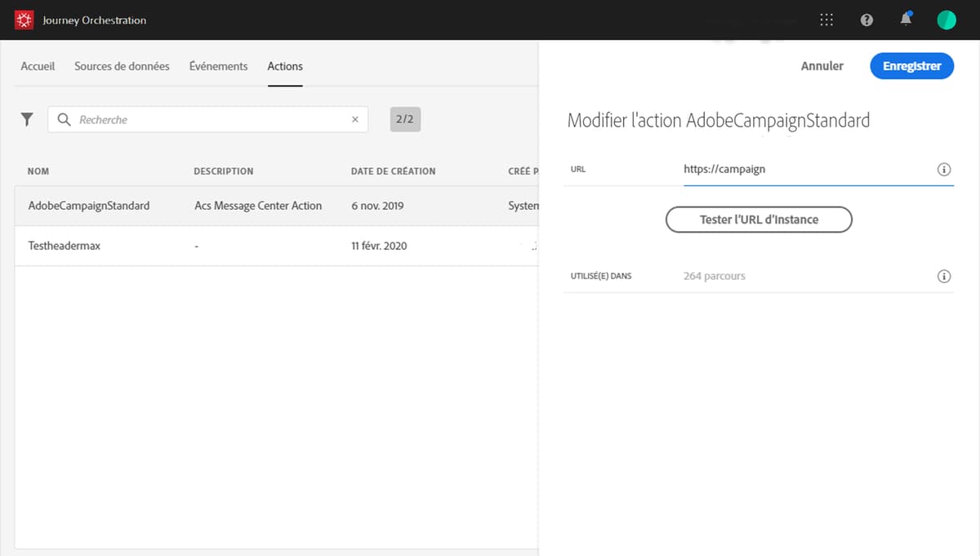Open the notifications bell

click(x=906, y=20)
